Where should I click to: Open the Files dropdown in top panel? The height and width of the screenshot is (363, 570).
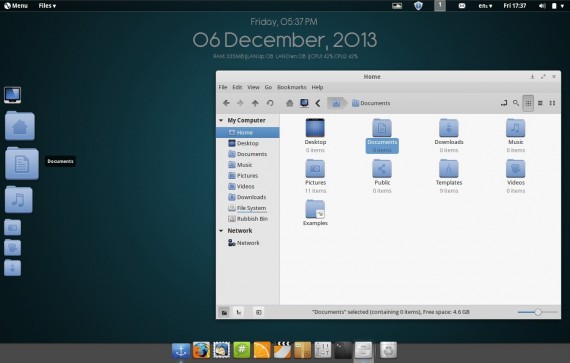pyautogui.click(x=47, y=5)
